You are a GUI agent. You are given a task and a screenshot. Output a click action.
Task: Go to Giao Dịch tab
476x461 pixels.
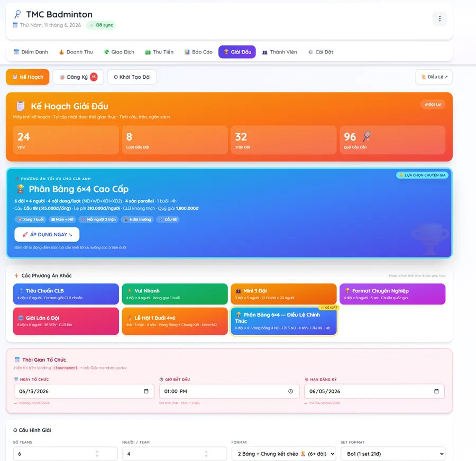point(119,52)
